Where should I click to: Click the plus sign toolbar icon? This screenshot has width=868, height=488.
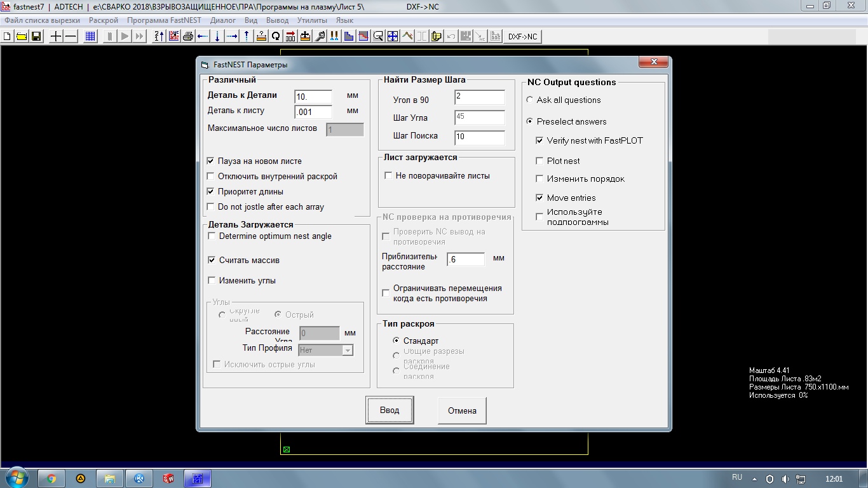56,36
